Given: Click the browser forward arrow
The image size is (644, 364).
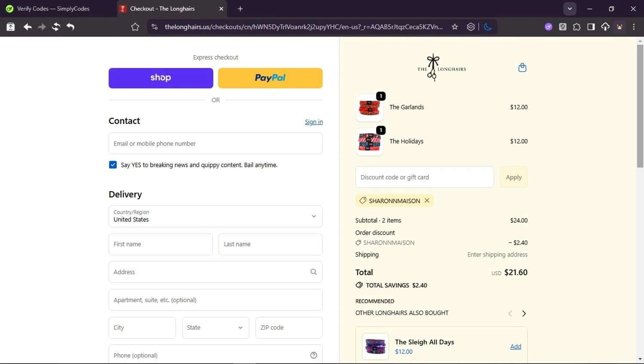Looking at the screenshot, I should 42,27.
